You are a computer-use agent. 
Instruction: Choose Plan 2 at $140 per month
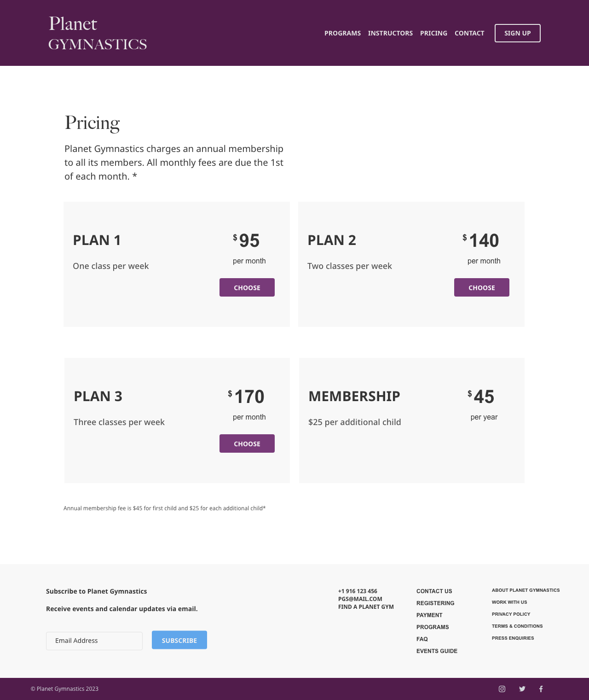[482, 287]
